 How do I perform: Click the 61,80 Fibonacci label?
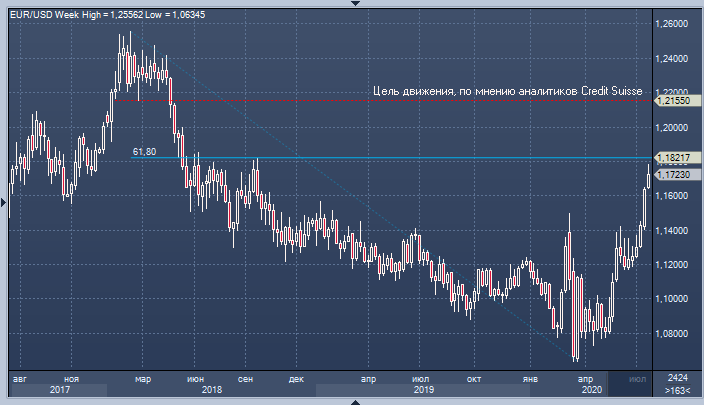pyautogui.click(x=144, y=152)
